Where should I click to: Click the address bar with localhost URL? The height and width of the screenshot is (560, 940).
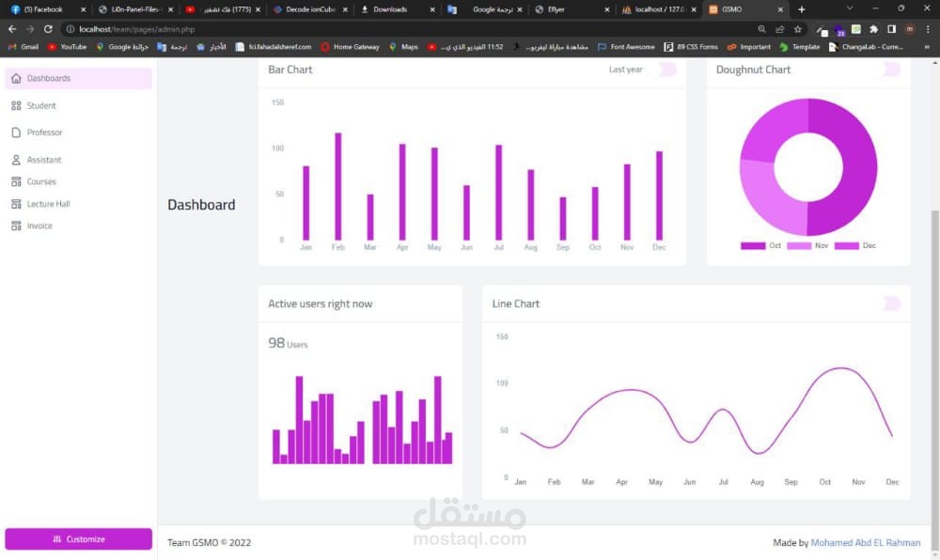click(x=408, y=29)
